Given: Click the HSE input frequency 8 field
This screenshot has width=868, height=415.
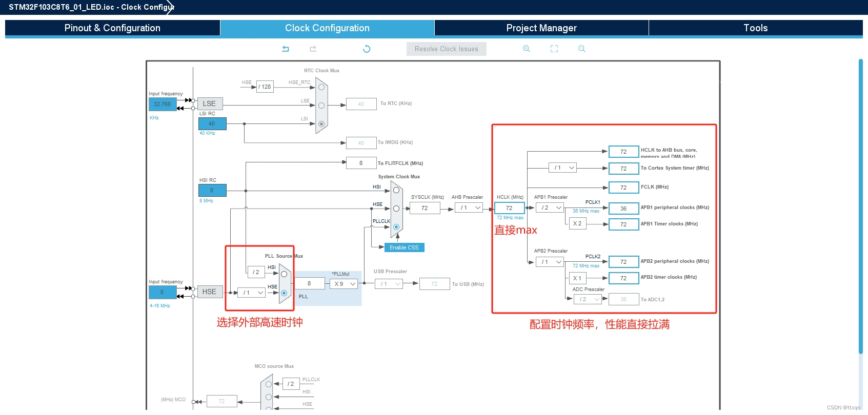Looking at the screenshot, I should tap(163, 292).
